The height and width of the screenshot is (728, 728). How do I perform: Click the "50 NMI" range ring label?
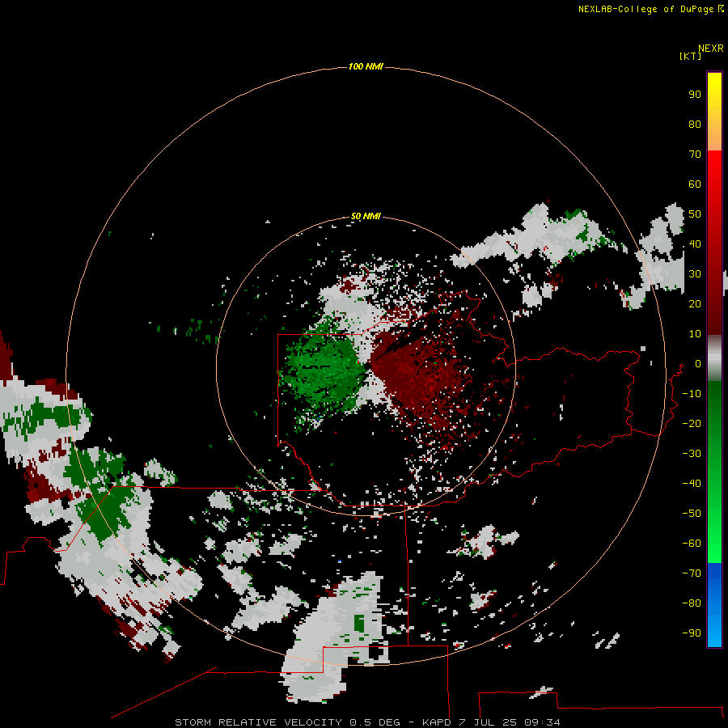pyautogui.click(x=366, y=216)
